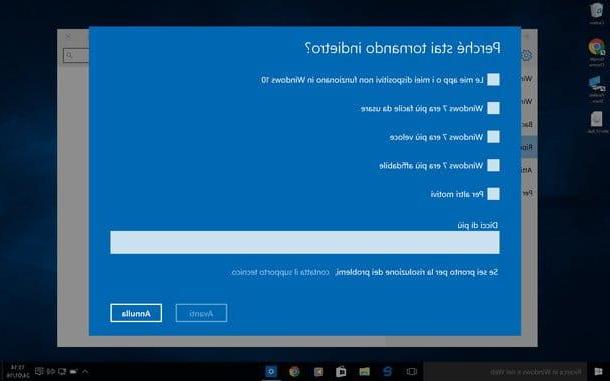The height and width of the screenshot is (381, 610).
Task: Click the Annulla button
Action: pyautogui.click(x=136, y=313)
